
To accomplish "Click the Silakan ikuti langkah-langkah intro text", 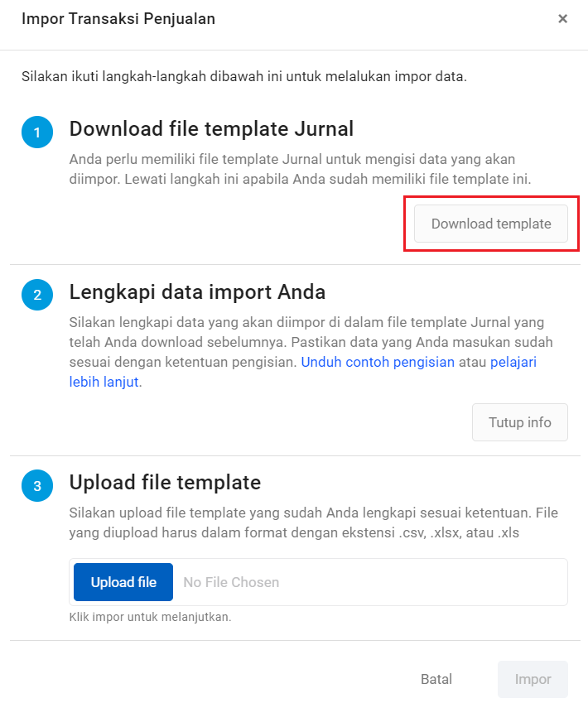I will pyautogui.click(x=244, y=76).
